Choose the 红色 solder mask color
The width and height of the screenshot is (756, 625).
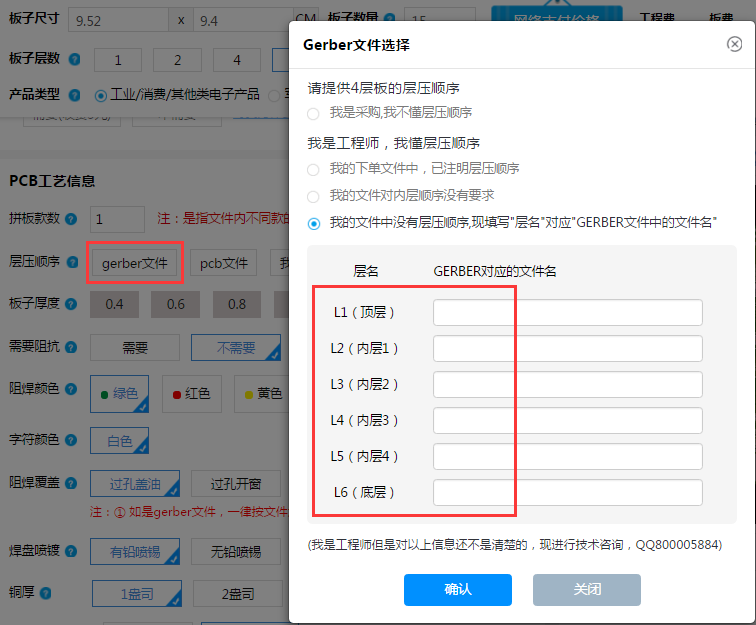(x=191, y=393)
